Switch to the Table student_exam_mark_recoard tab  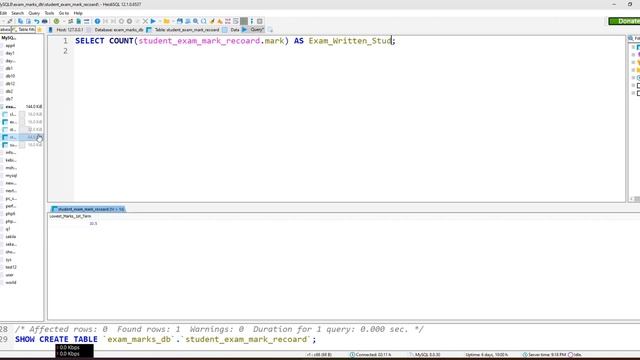(183, 30)
